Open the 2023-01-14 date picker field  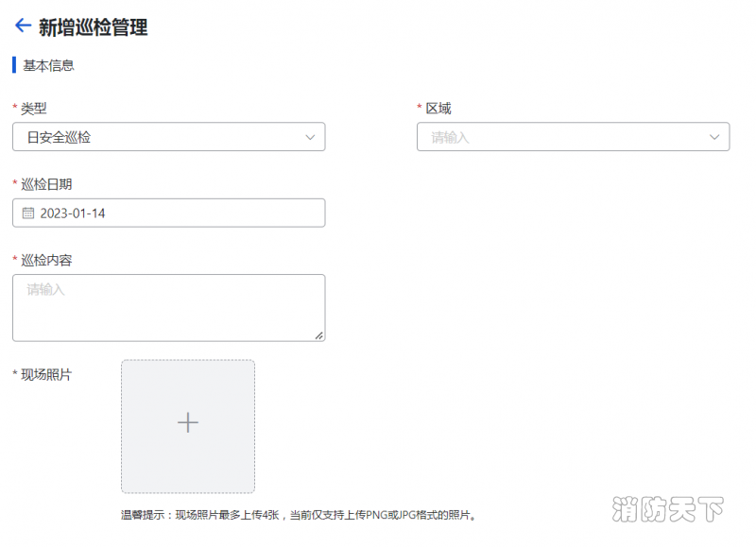click(168, 214)
